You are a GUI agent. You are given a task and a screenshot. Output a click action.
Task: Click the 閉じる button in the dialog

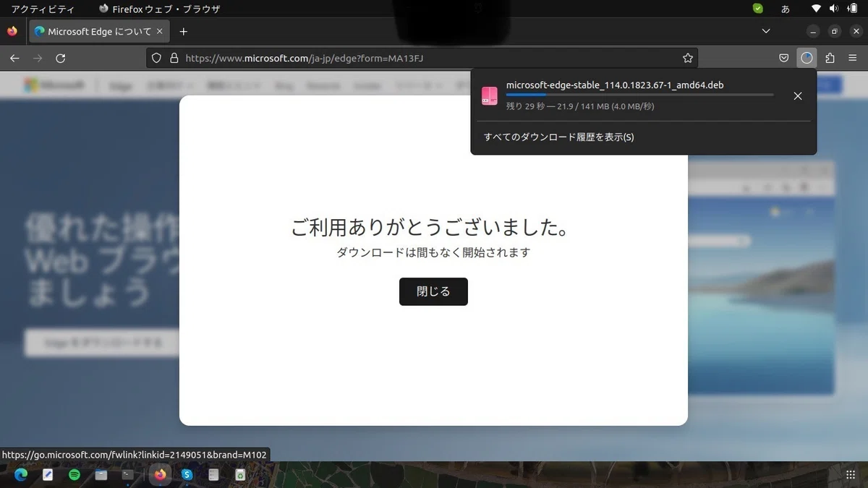pyautogui.click(x=433, y=291)
